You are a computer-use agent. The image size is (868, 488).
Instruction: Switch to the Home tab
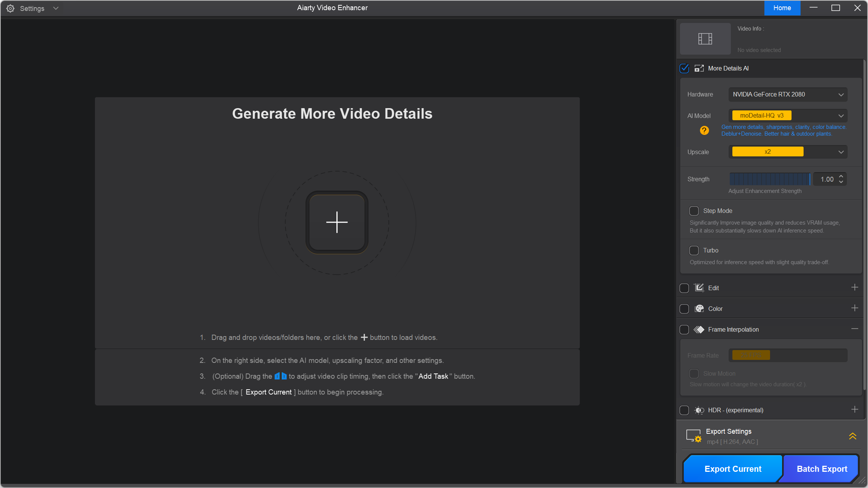(782, 8)
